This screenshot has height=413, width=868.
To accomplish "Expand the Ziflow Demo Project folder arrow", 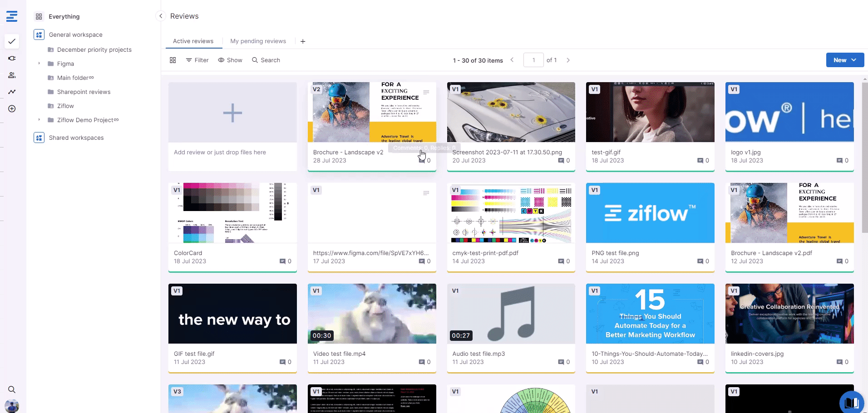I will click(x=39, y=120).
